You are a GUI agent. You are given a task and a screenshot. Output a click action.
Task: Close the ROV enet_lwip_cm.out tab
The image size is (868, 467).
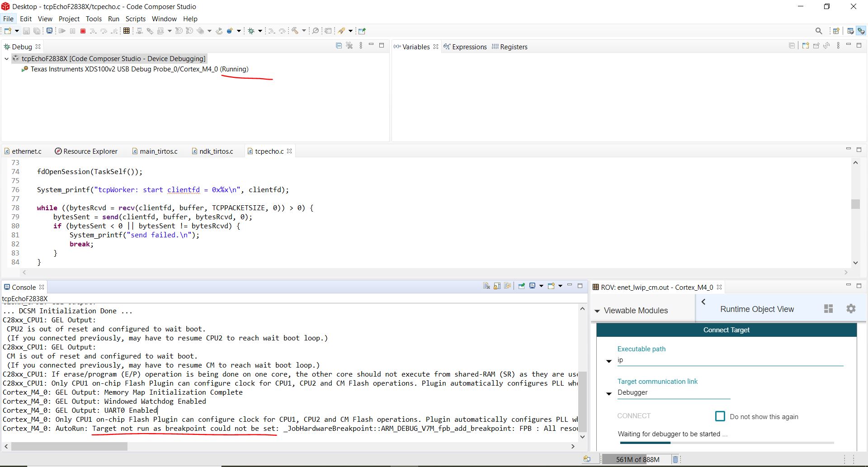[x=719, y=287]
